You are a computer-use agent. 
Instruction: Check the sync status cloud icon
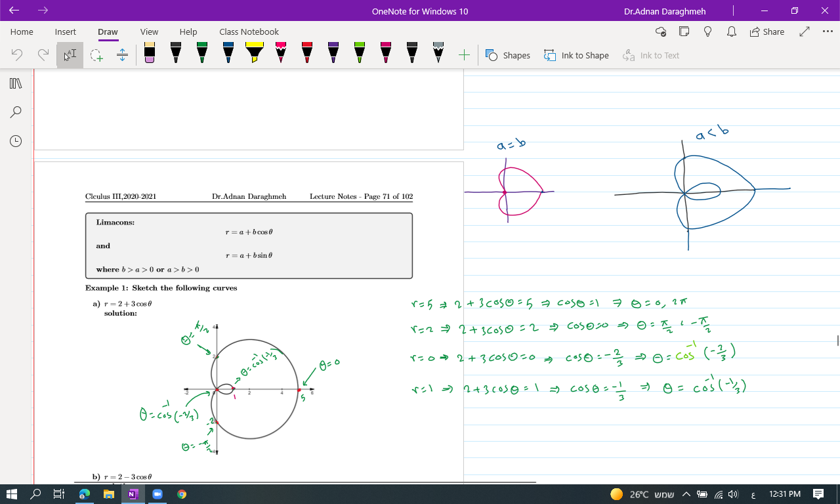point(661,31)
